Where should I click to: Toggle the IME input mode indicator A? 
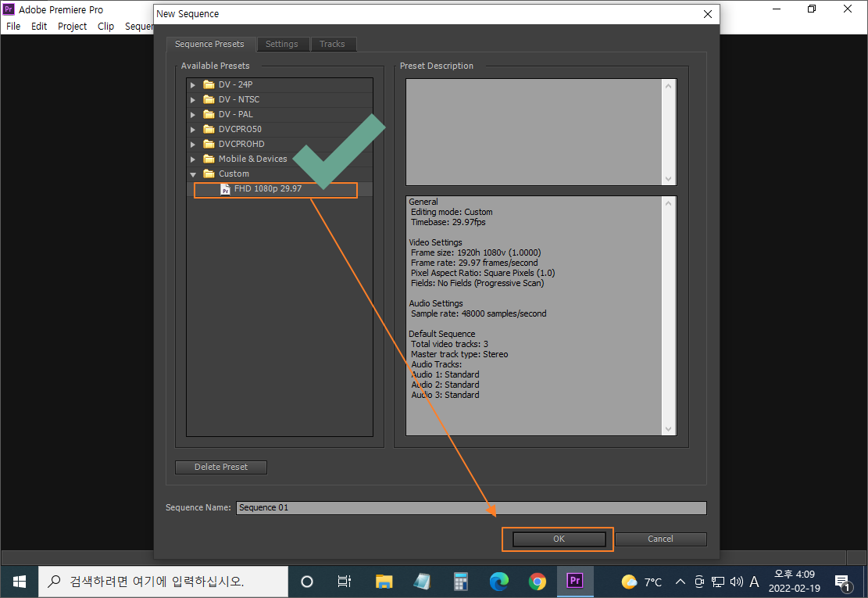754,582
